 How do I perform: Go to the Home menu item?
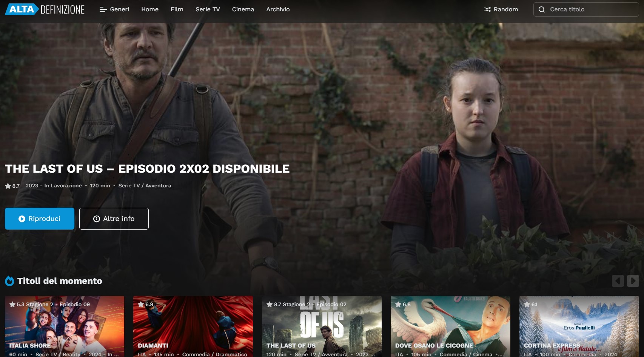150,9
